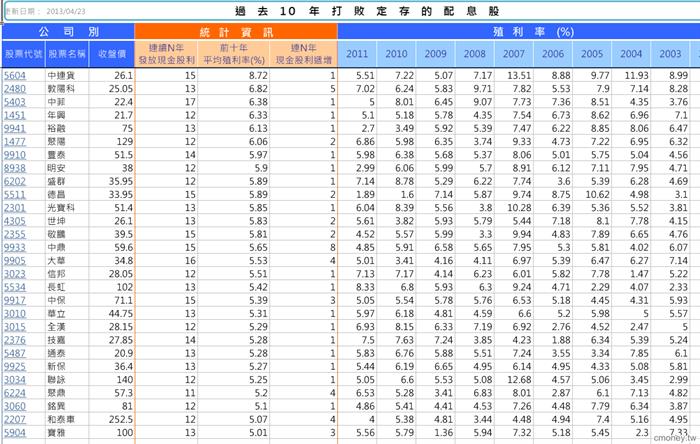The image size is (700, 444).
Task: Select the 連續N年發放現金股利 column header
Action: tap(166, 54)
